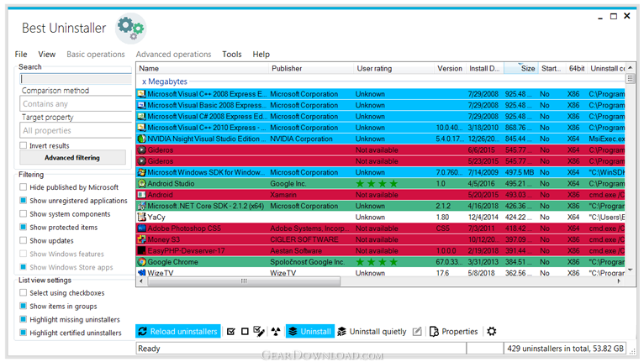Screen dimensions: 644x362
Task: Click the Microsoft .NET Core SDK row icon
Action: pyautogui.click(x=142, y=206)
